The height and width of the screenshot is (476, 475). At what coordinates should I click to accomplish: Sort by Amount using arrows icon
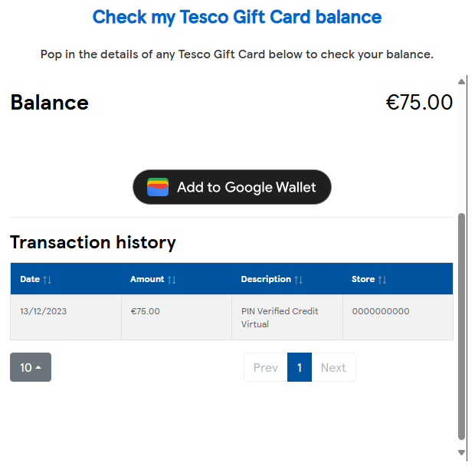tap(172, 280)
